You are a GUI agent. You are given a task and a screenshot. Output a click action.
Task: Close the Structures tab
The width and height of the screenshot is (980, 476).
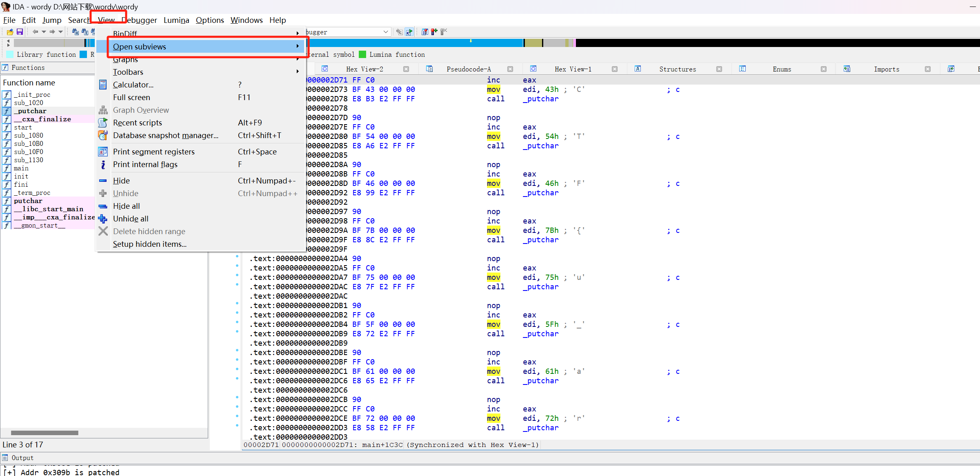tap(719, 69)
